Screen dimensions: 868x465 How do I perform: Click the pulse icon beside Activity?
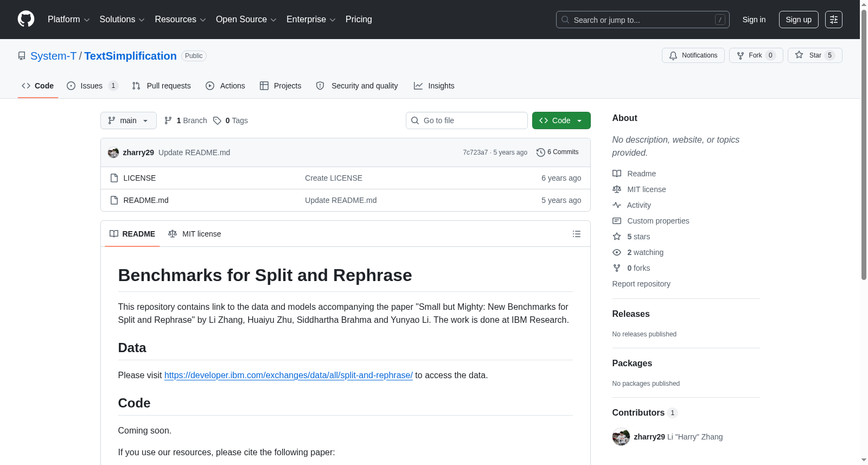[x=617, y=205]
